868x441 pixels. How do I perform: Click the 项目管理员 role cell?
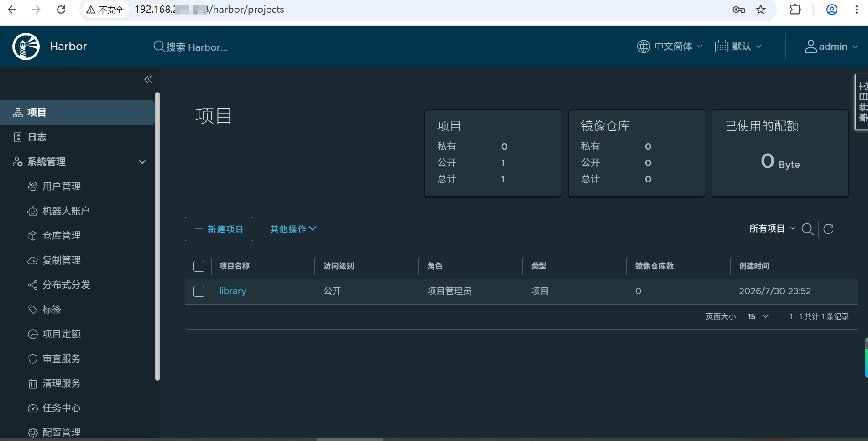(450, 291)
